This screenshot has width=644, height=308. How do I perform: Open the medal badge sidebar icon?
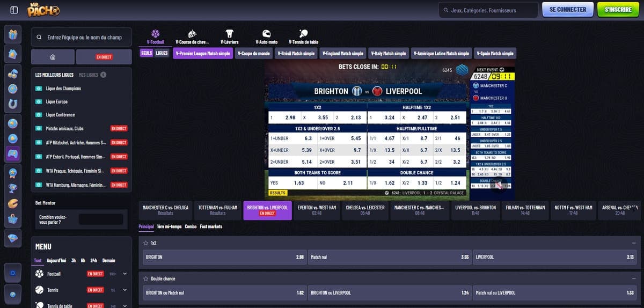pyautogui.click(x=13, y=173)
